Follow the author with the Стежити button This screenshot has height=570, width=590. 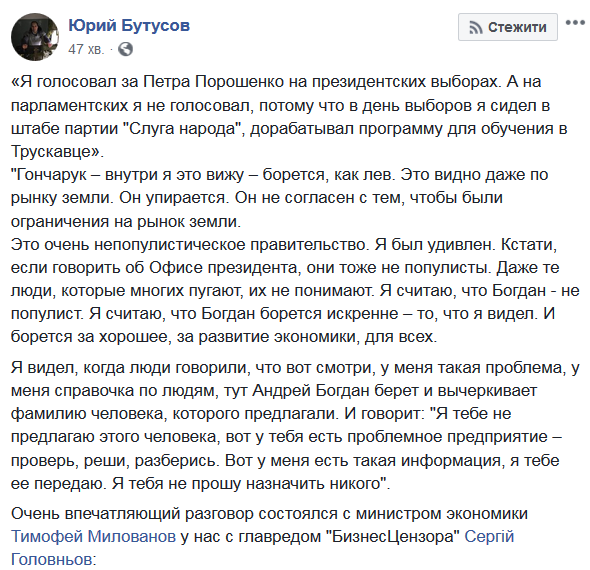point(508,27)
